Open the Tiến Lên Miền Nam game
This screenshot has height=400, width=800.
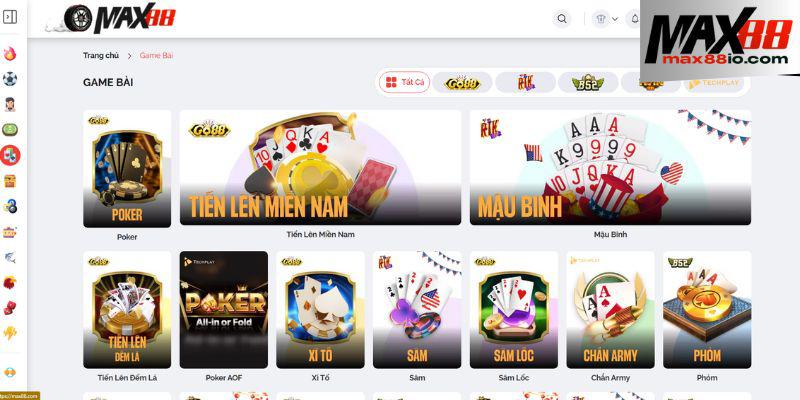[x=320, y=168]
